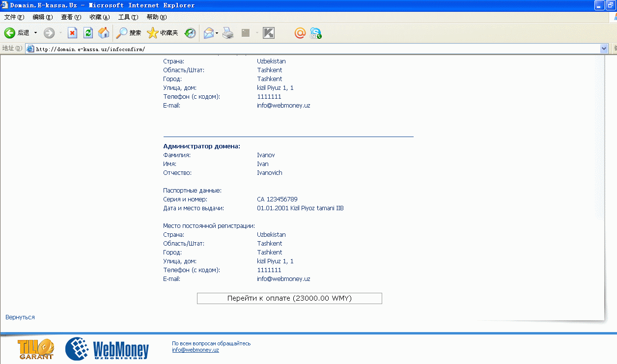Click the grey Forward arrow button
The image size is (617, 364).
pos(49,33)
